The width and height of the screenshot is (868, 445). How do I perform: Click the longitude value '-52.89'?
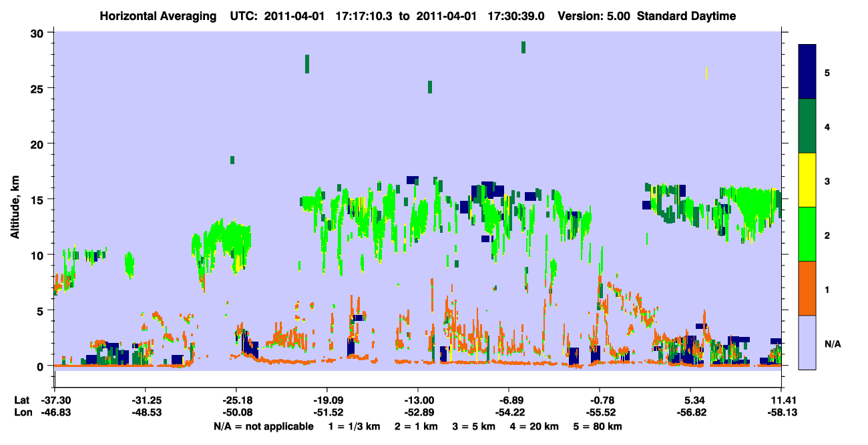pos(418,412)
